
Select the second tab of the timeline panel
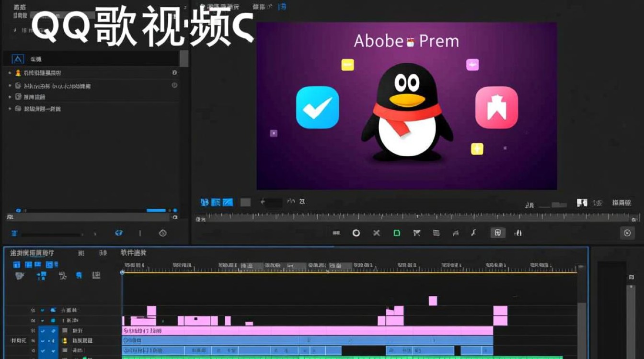tap(81, 253)
